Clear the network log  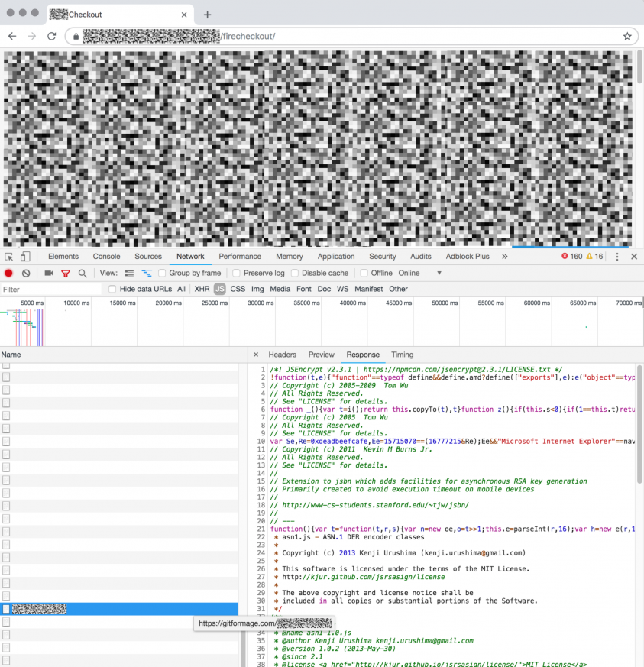[x=26, y=273]
